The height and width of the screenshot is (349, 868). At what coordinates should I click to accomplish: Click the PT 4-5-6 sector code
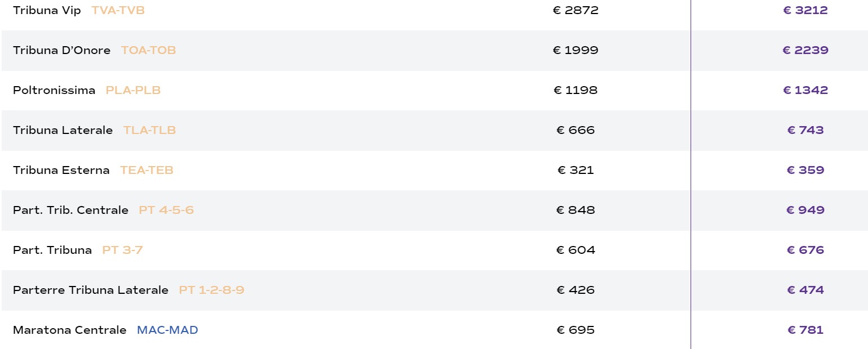(166, 211)
